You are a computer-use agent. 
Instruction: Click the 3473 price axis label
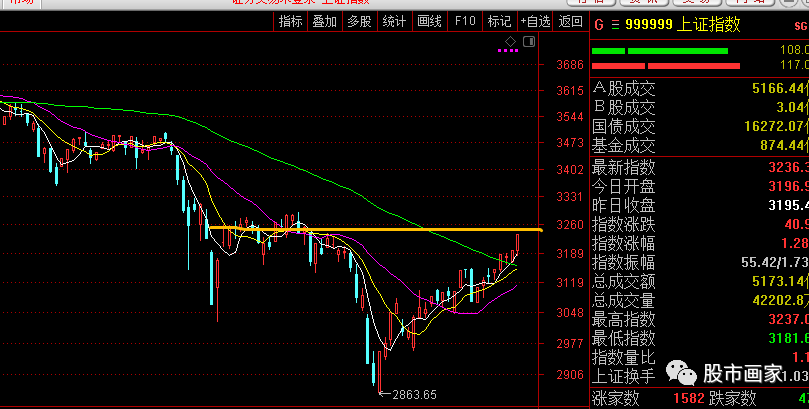pyautogui.click(x=570, y=142)
